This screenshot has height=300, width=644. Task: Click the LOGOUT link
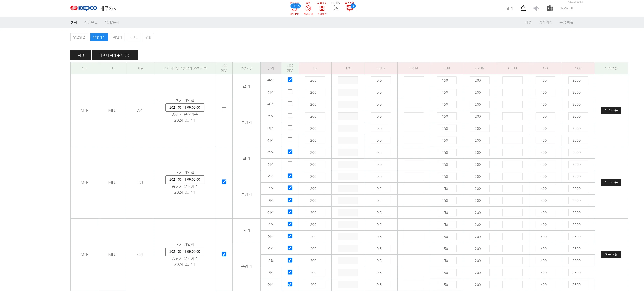(x=567, y=8)
